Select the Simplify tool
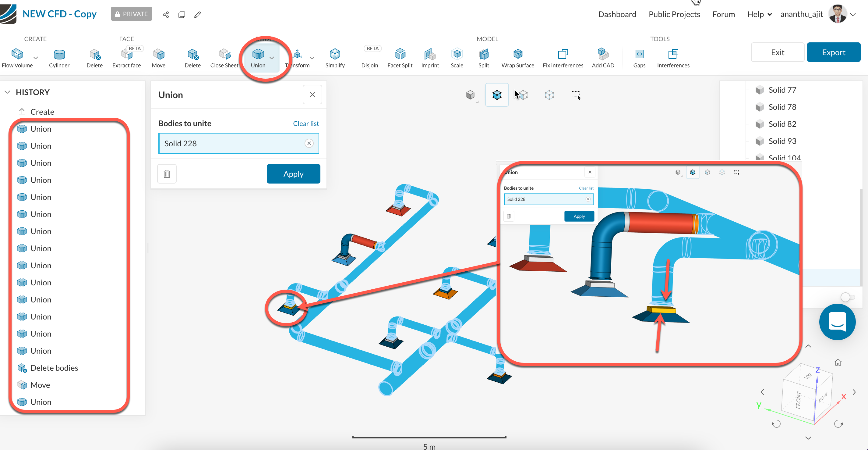The width and height of the screenshot is (868, 450). click(335, 57)
